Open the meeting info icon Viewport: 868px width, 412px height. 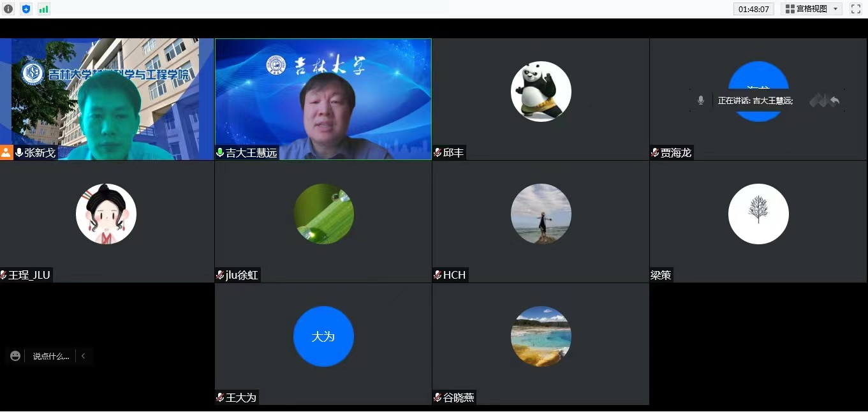(8, 9)
